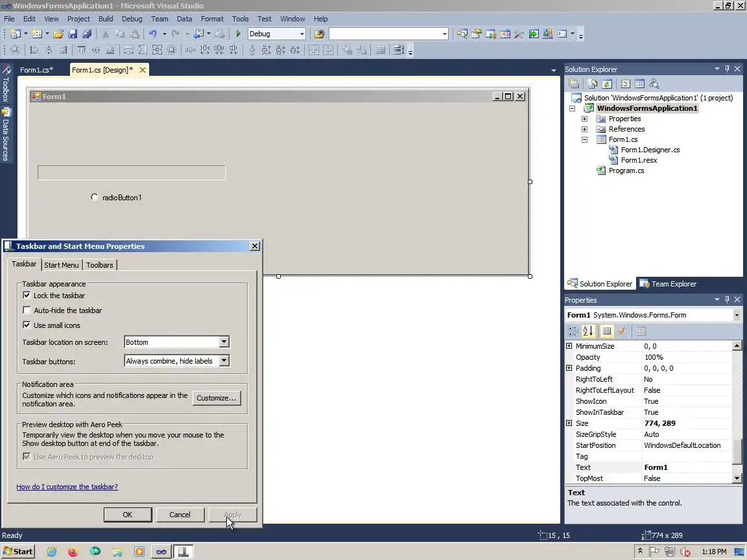Select radioButton1 on the form designer
The width and height of the screenshot is (747, 560).
coord(116,197)
